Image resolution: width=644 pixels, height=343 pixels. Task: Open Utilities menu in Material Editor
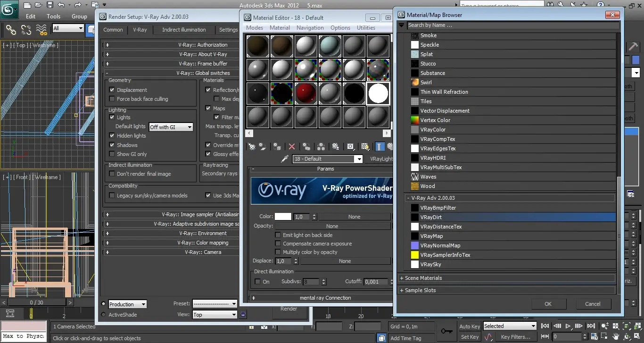pyautogui.click(x=366, y=28)
